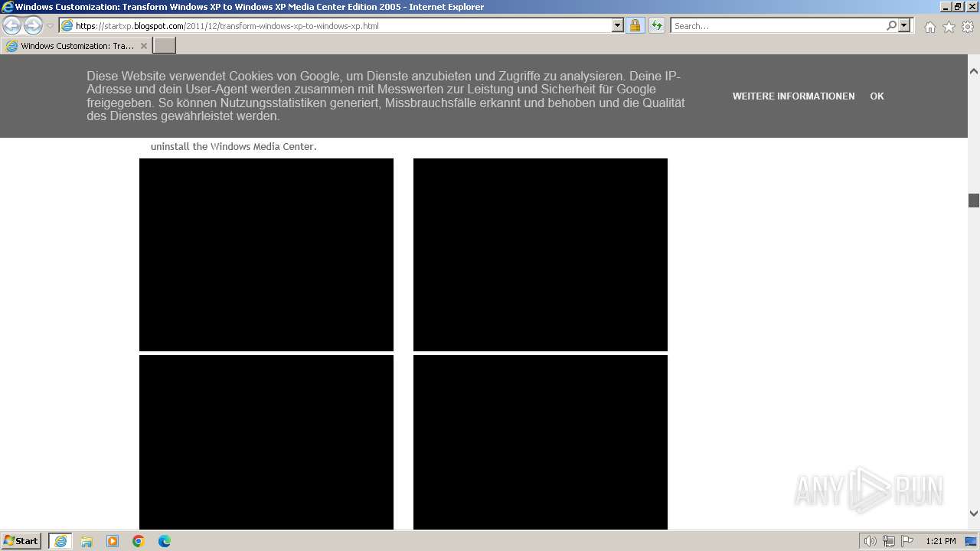Screen dimensions: 980x551
Task: Click the 'uninstall the Windows Media Center' text
Action: 234,146
